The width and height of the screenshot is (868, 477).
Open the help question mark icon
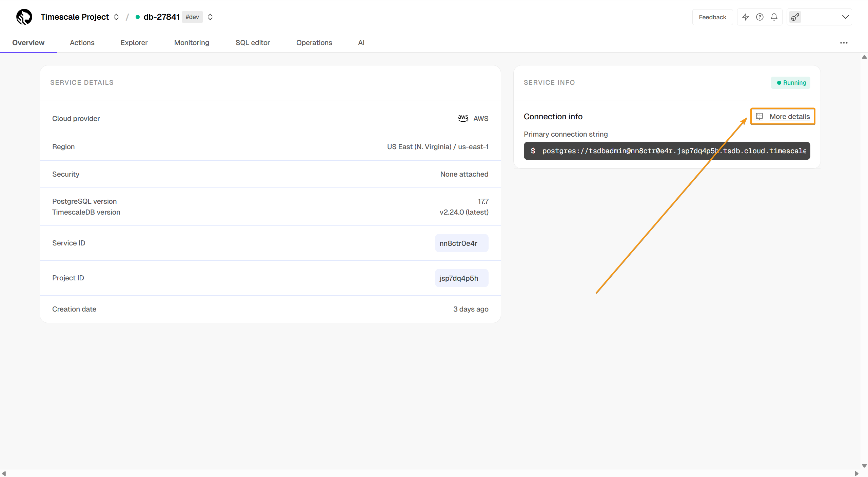(759, 17)
